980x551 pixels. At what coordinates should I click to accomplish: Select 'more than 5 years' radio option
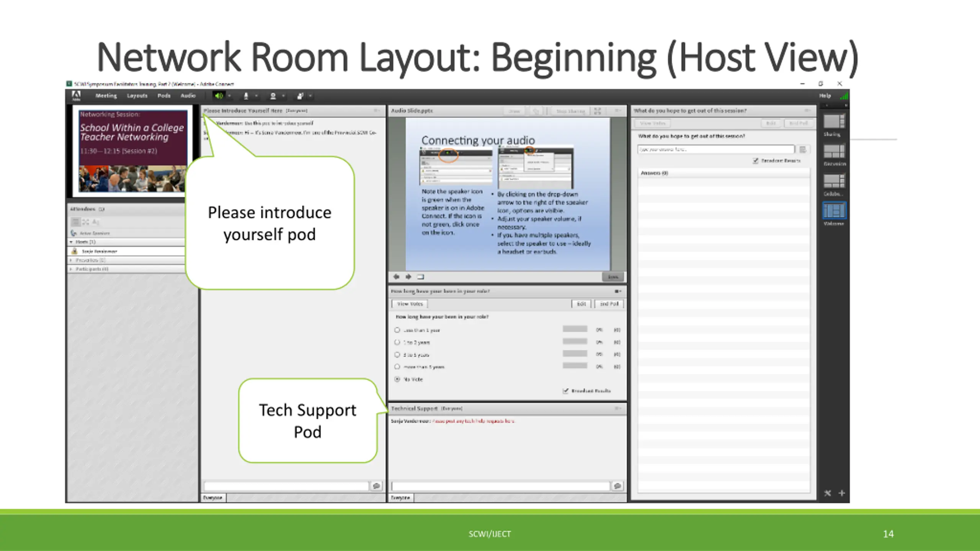[397, 367]
